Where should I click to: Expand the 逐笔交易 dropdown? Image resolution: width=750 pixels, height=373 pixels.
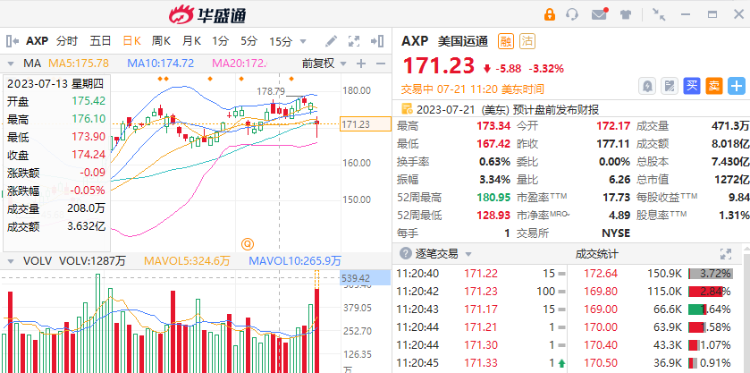click(x=468, y=254)
